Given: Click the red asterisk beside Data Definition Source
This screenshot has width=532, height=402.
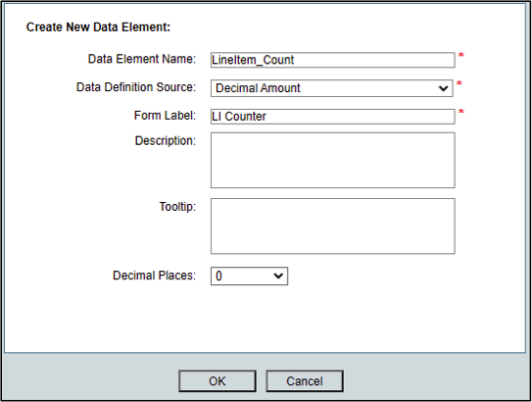Looking at the screenshot, I should (459, 83).
